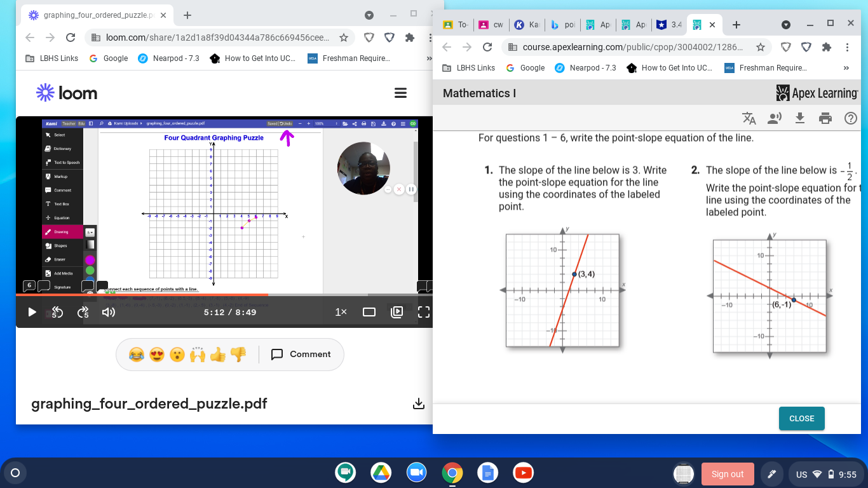Image resolution: width=868 pixels, height=488 pixels.
Task: Toggle fullscreen on the Loom player
Action: coord(423,311)
